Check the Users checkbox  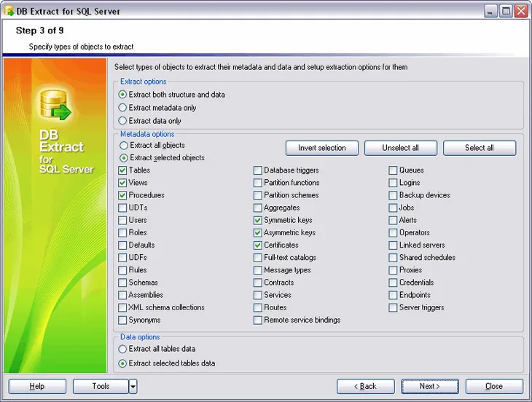(122, 221)
